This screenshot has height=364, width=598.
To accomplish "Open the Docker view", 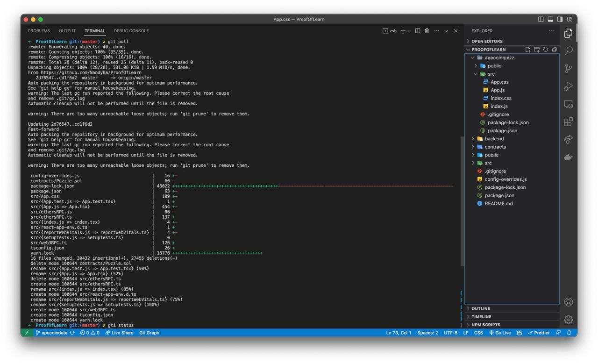I will 568,157.
